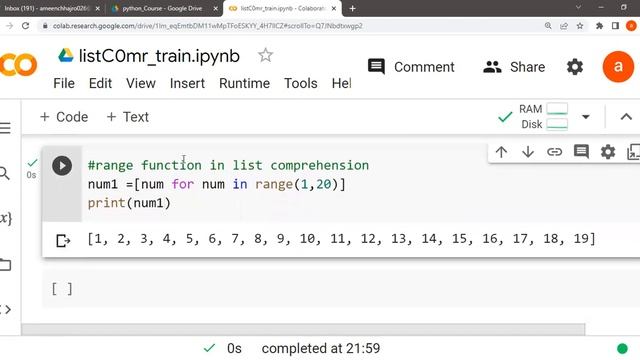
Task: Open Google Drive icon beside notebook title
Action: point(65,55)
